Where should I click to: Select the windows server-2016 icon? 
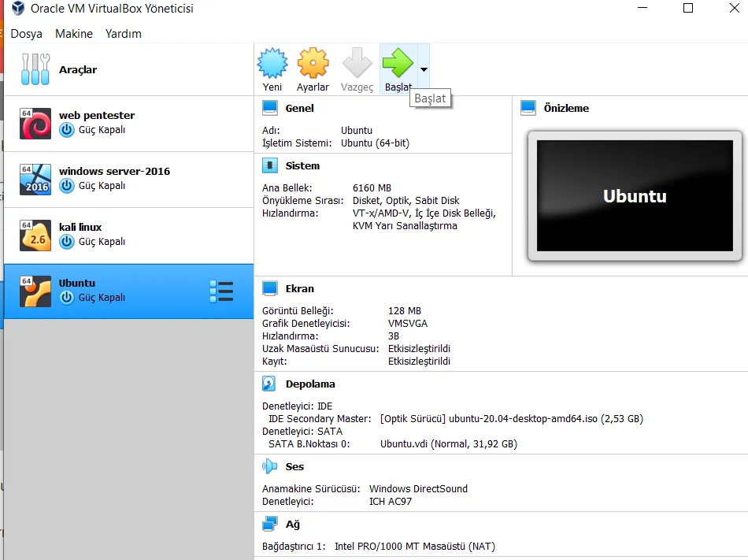coord(35,180)
